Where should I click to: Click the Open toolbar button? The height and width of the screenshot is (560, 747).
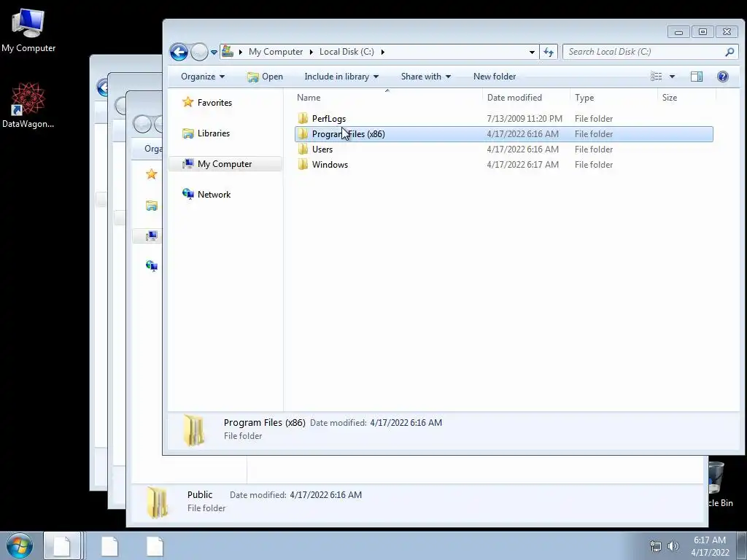[265, 77]
